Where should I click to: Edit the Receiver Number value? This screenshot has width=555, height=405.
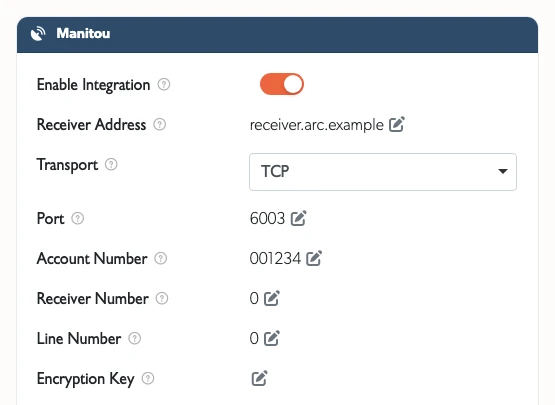click(272, 298)
